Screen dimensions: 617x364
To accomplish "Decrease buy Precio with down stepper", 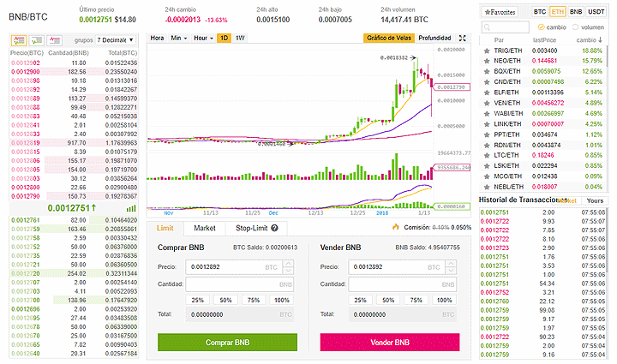I will (289, 271).
